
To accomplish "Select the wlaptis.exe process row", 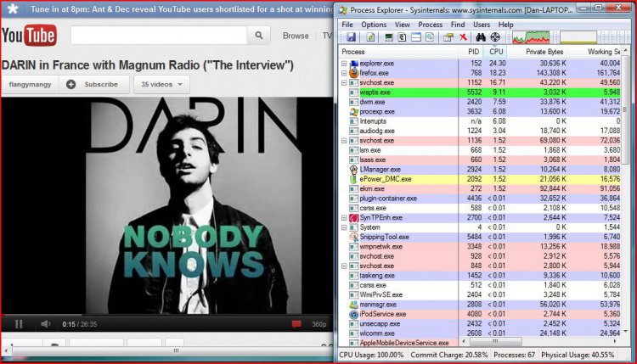I will click(x=399, y=92).
